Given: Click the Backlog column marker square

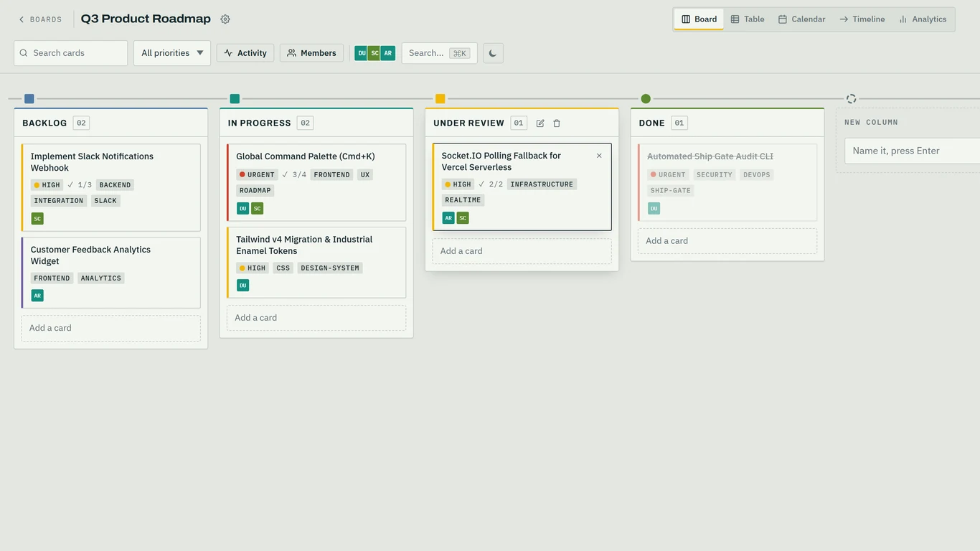Looking at the screenshot, I should [29, 99].
